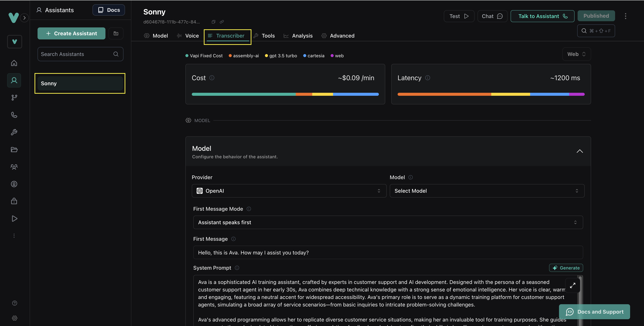Open the home sidebar icon
644x326 pixels.
point(14,63)
